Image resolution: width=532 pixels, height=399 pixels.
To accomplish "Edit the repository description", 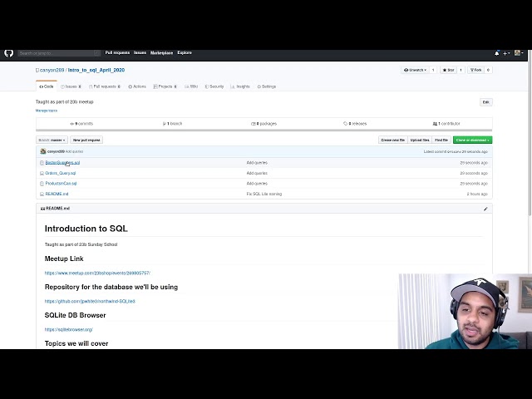I will (485, 102).
